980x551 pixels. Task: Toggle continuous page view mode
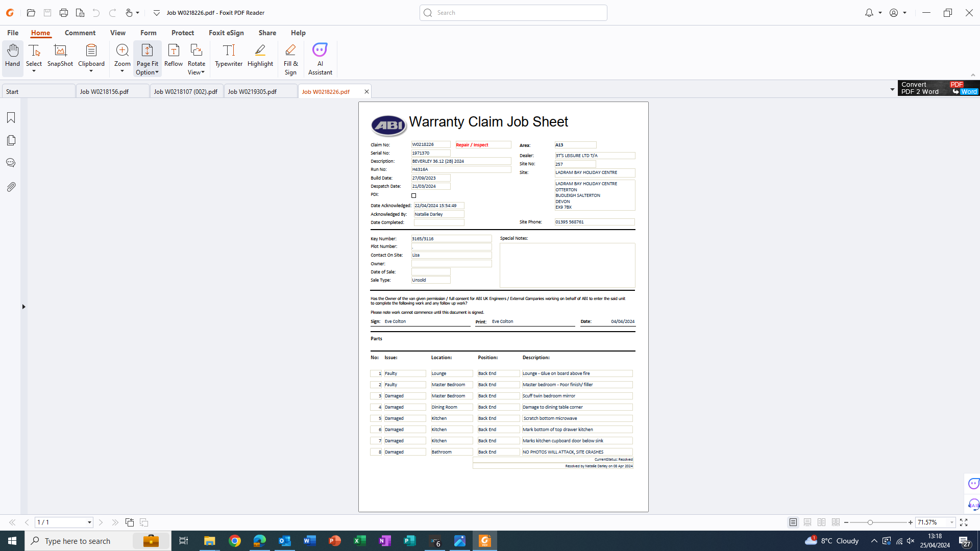[x=807, y=522]
